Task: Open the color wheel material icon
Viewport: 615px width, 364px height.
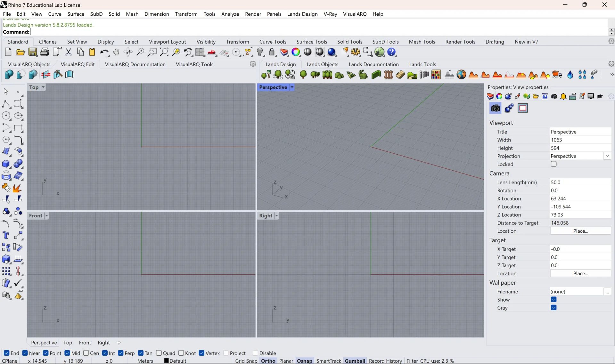Action: coord(296,52)
